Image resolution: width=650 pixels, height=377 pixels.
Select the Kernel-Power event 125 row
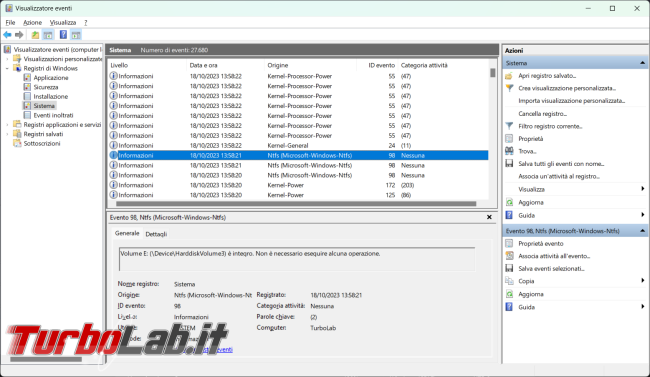pos(298,195)
